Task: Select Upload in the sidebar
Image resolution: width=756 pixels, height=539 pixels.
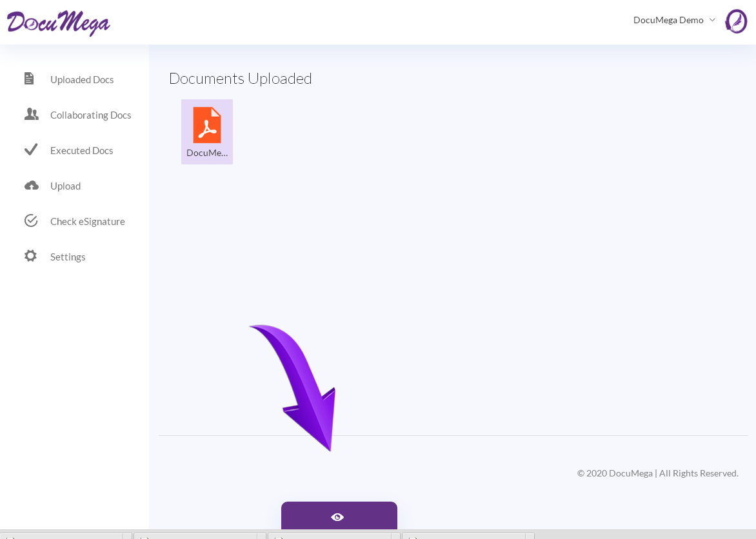Action: 65,186
